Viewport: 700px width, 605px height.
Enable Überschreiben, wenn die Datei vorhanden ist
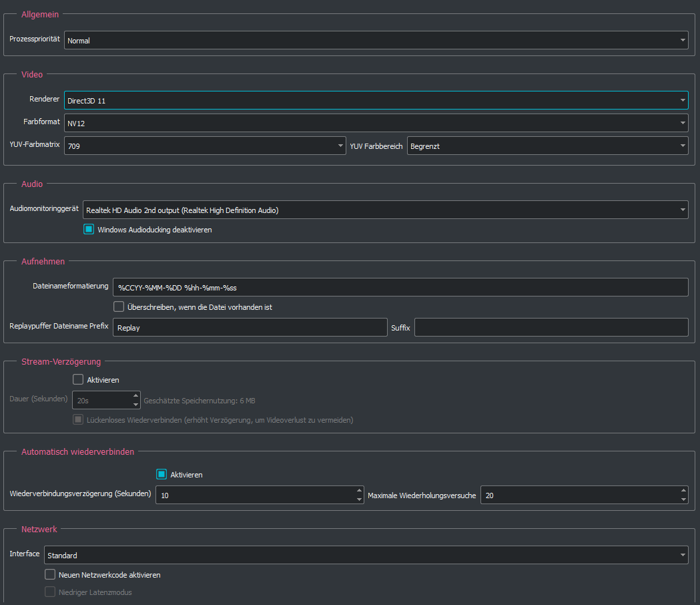click(119, 307)
